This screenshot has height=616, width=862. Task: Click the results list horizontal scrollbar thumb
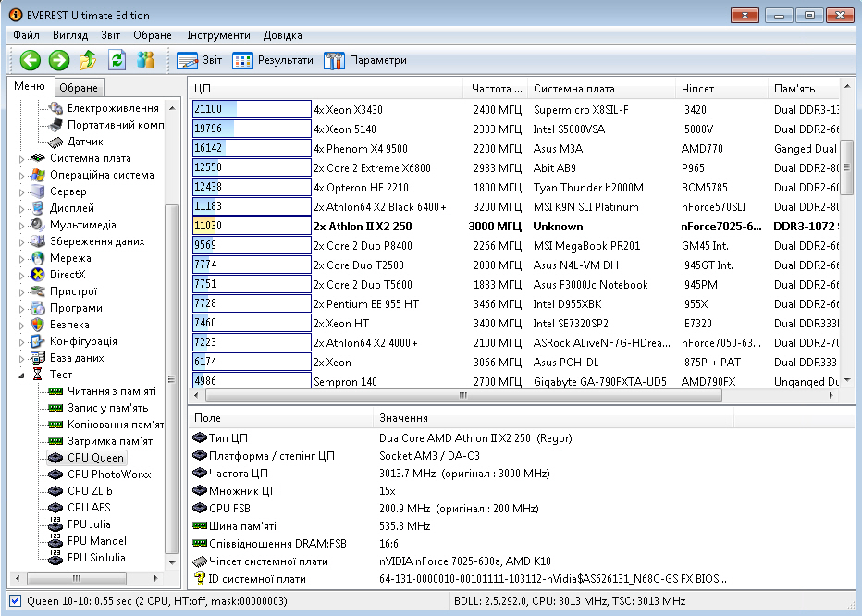point(462,396)
